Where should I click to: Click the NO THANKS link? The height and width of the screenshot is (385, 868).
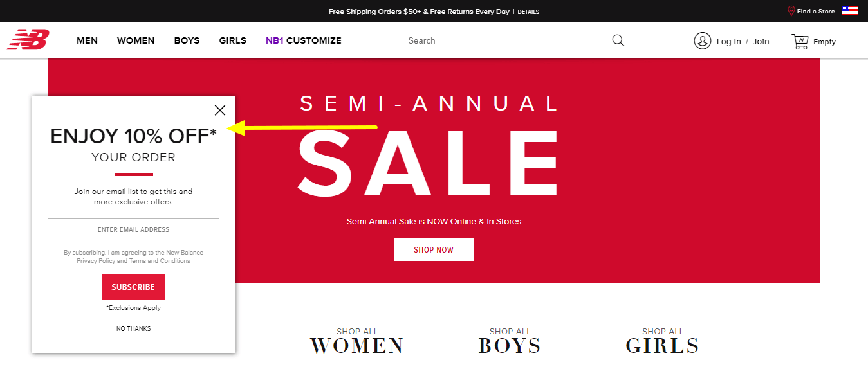coord(133,328)
